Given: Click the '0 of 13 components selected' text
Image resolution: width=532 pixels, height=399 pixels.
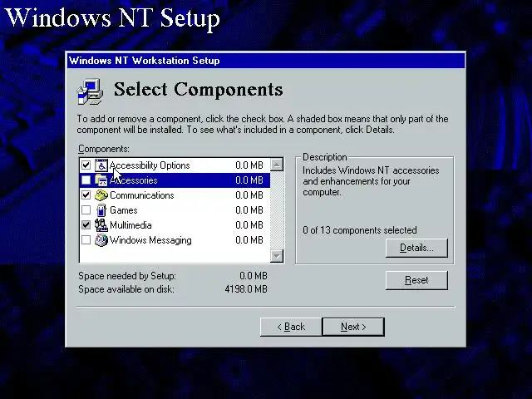Looking at the screenshot, I should tap(360, 230).
